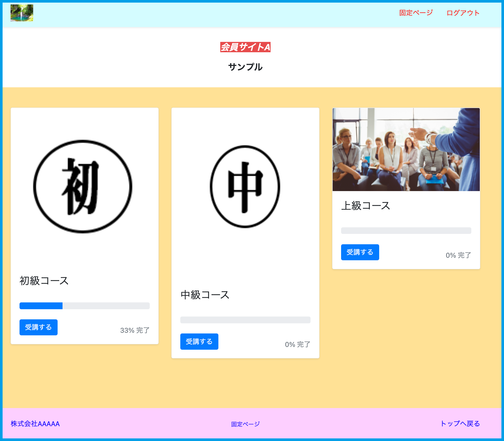Click the seminar photo on advanced course
This screenshot has height=441, width=504.
(406, 149)
